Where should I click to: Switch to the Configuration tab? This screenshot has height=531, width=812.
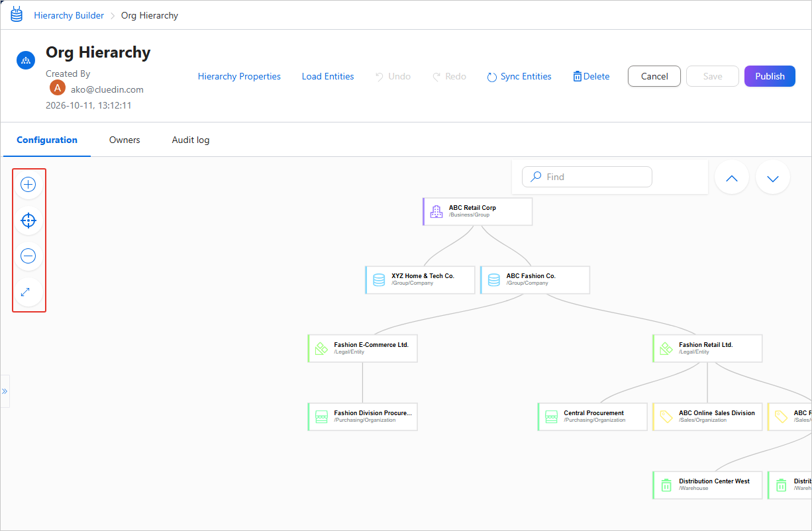click(x=47, y=140)
